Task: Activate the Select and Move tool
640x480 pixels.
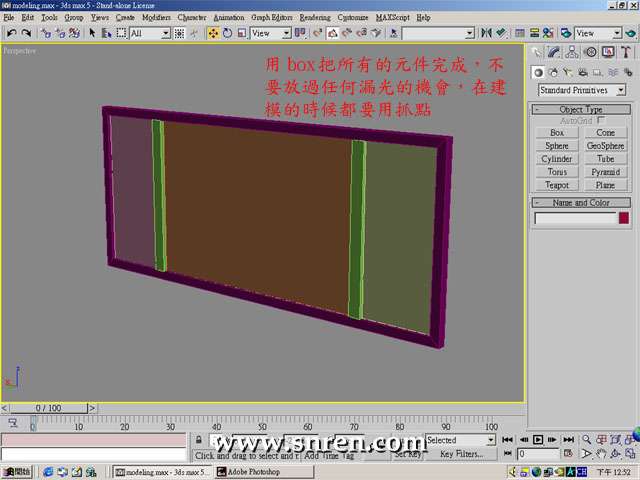Action: coord(213,33)
